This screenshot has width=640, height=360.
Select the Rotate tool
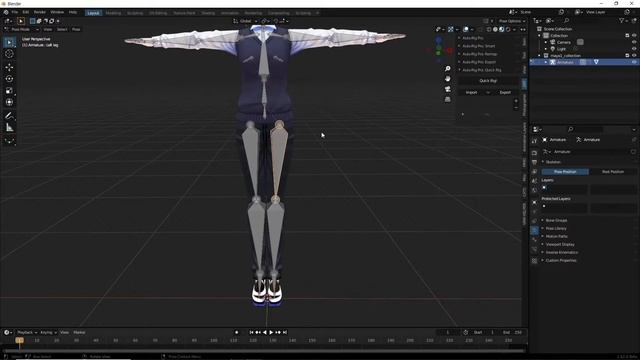pyautogui.click(x=9, y=79)
